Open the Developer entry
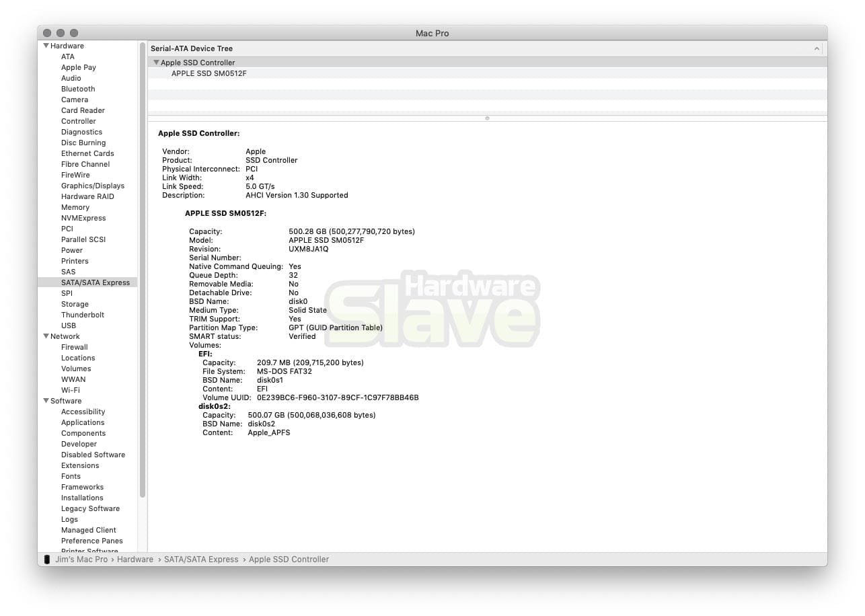The height and width of the screenshot is (616, 865). coord(79,444)
